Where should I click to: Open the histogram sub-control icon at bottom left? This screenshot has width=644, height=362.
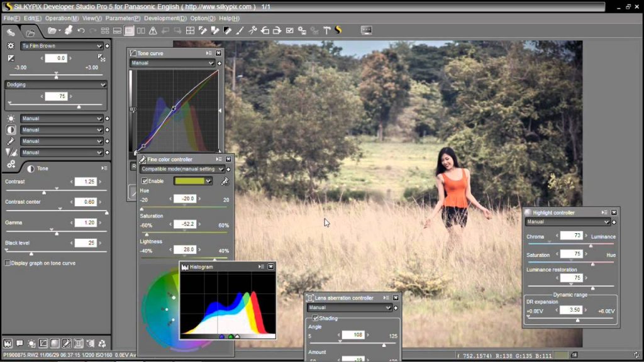click(8, 343)
